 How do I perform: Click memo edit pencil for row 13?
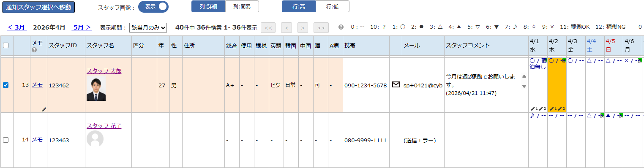click(44, 109)
